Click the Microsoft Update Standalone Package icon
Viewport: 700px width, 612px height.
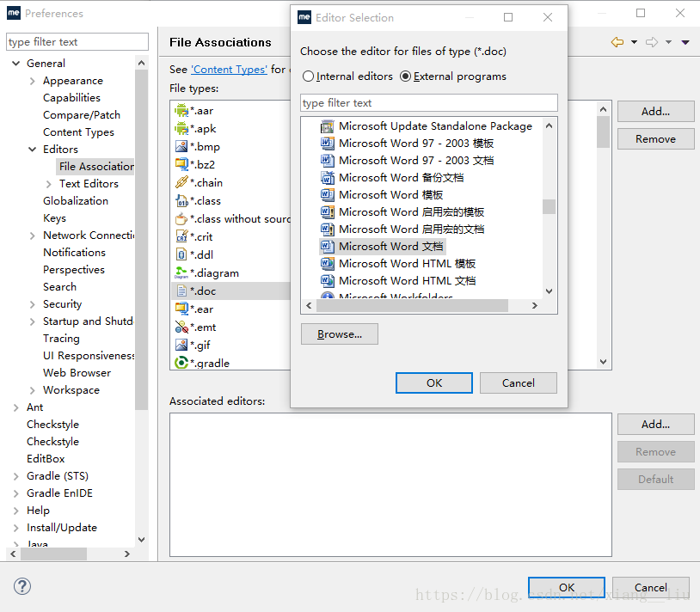[328, 126]
